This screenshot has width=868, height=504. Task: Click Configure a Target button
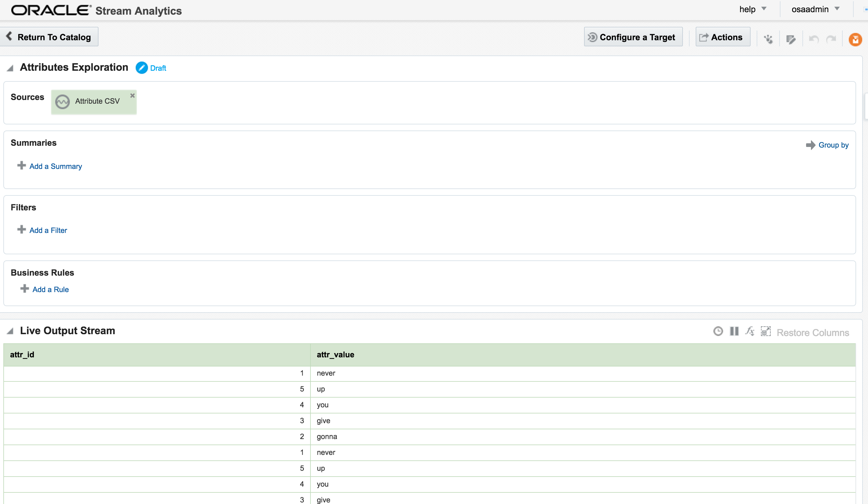coord(633,37)
